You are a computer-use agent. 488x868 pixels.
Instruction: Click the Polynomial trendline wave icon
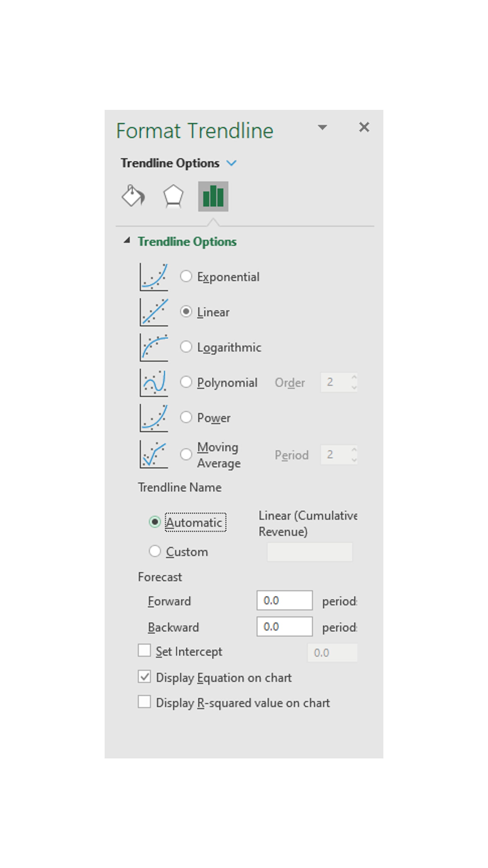(154, 382)
